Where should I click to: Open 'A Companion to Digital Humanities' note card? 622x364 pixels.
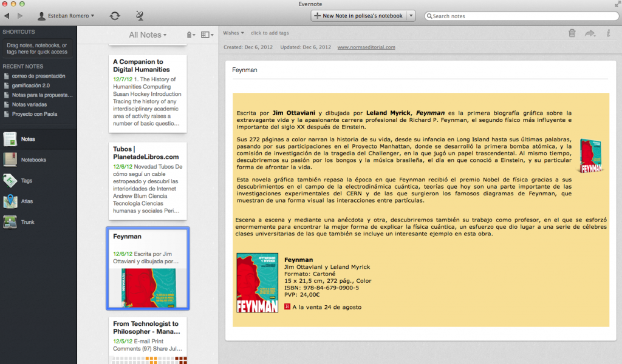148,93
